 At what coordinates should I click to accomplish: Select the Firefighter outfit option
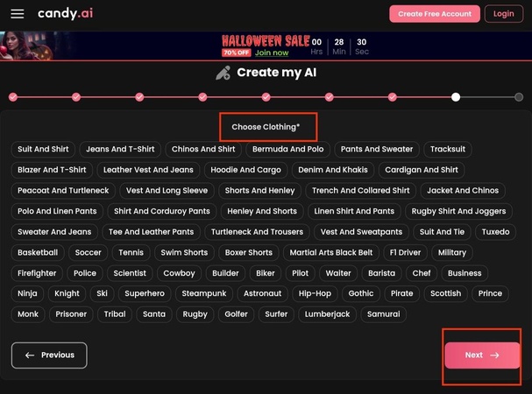tap(37, 273)
